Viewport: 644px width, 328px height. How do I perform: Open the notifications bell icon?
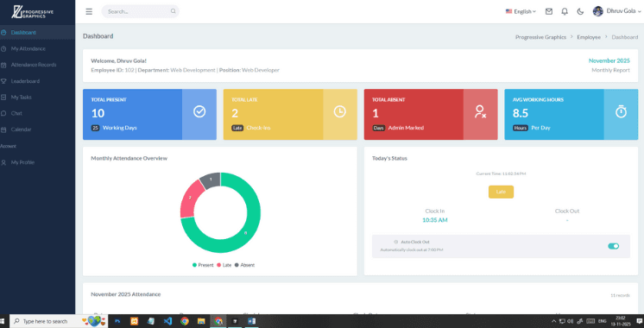(565, 11)
